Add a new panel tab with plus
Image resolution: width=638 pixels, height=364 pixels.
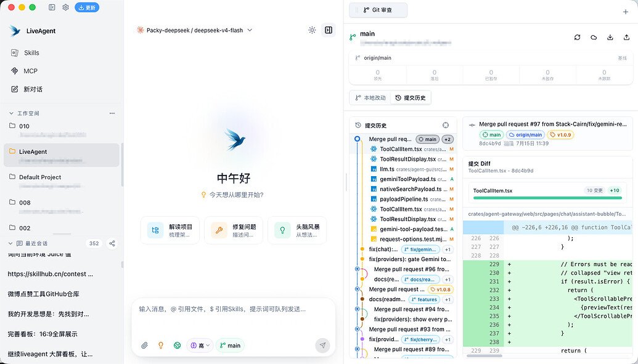point(626,12)
